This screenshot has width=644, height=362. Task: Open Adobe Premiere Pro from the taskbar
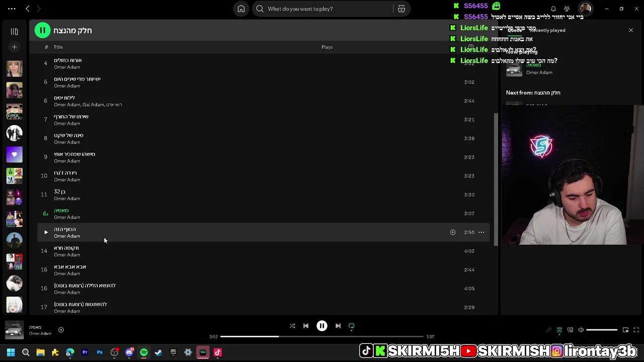click(85, 352)
